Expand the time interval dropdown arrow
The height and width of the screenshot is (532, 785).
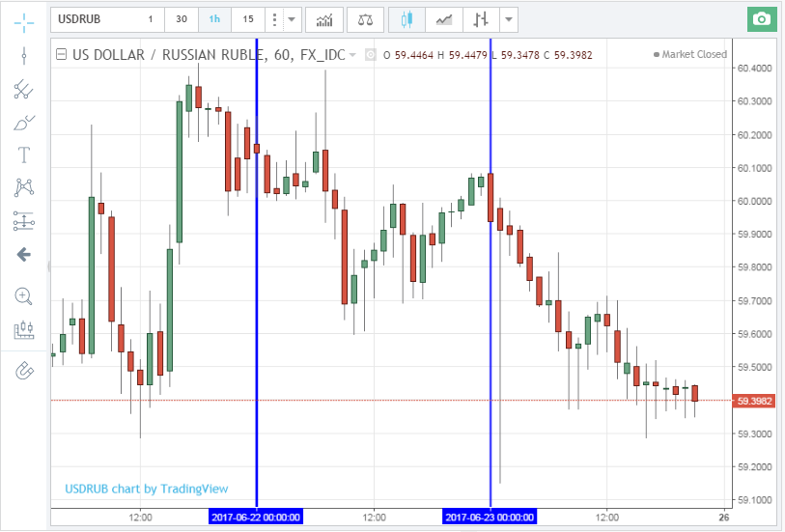click(292, 20)
